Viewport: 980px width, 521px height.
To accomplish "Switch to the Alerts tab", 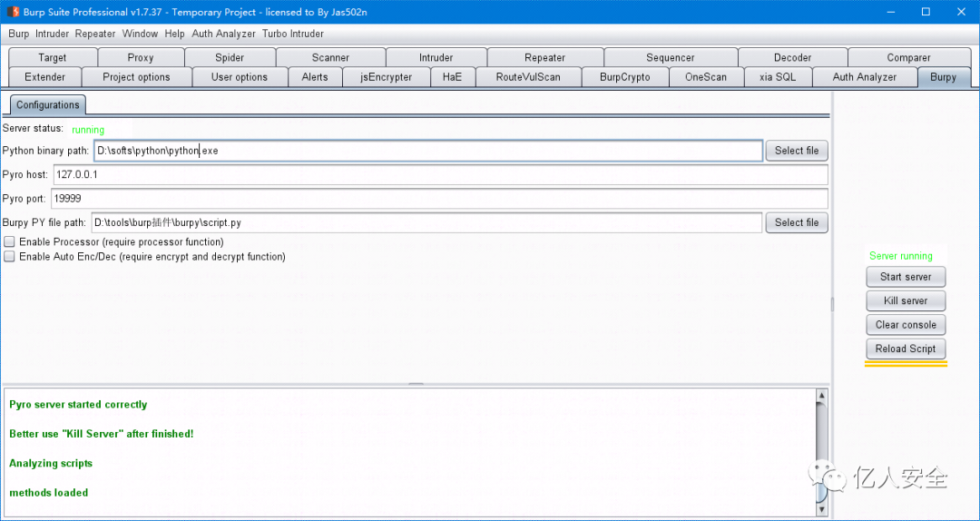I will 315,77.
